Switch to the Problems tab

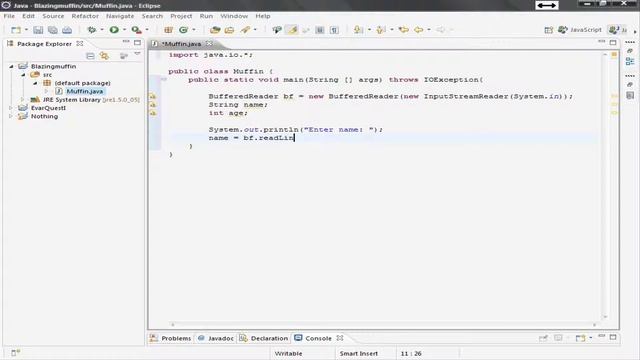171,338
